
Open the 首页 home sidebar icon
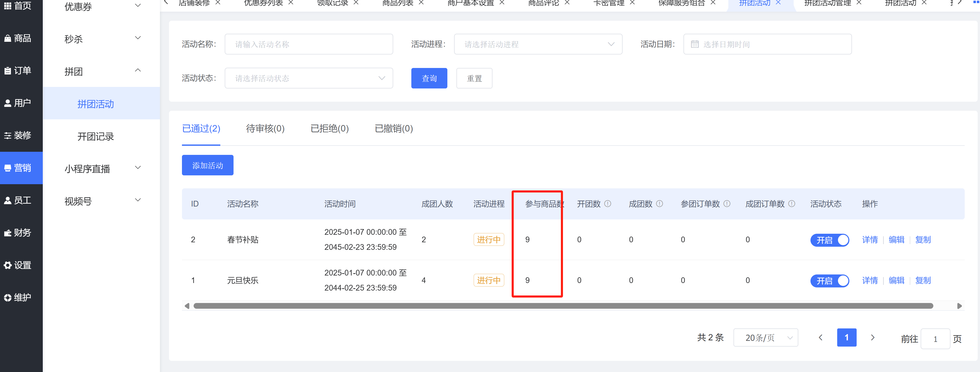click(8, 6)
